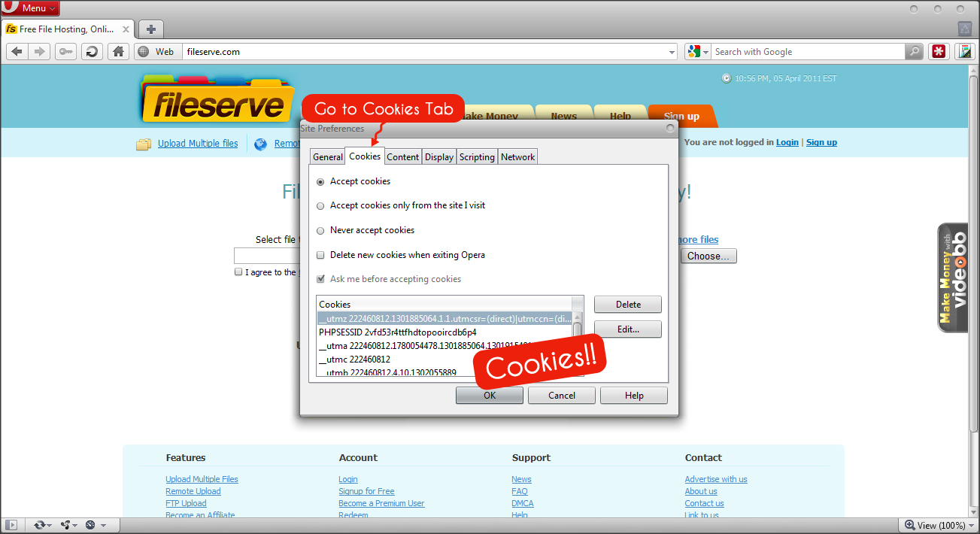Switch to the Cookies tab
The height and width of the screenshot is (534, 980).
coord(365,156)
